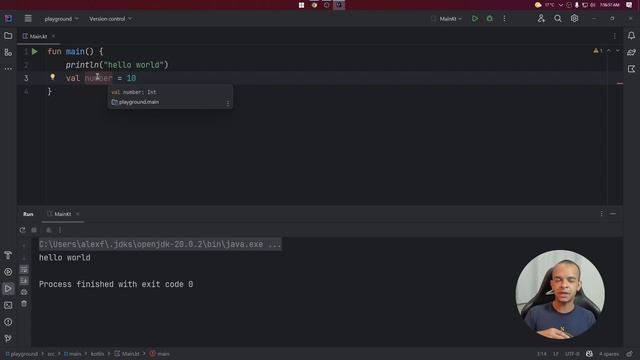Viewport: 640px width, 360px height.
Task: Open the right sidebar tool window below the bell
Action: tap(631, 52)
